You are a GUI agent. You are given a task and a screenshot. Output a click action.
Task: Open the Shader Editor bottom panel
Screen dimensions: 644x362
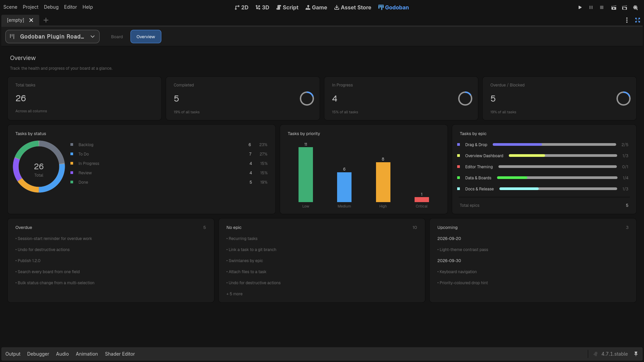point(120,354)
